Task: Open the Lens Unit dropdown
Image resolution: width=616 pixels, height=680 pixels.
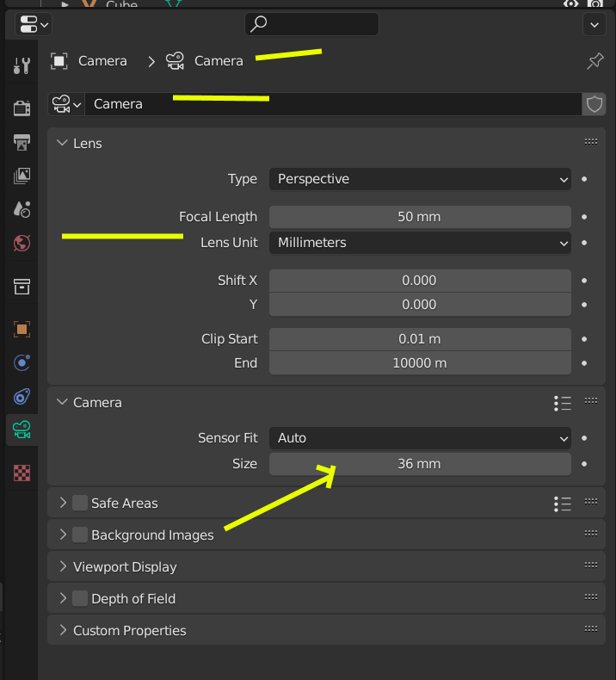Action: click(x=420, y=243)
